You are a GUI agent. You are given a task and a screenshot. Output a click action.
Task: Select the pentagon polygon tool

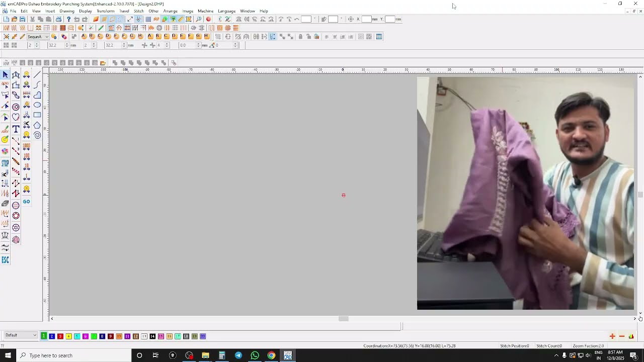coord(37,125)
